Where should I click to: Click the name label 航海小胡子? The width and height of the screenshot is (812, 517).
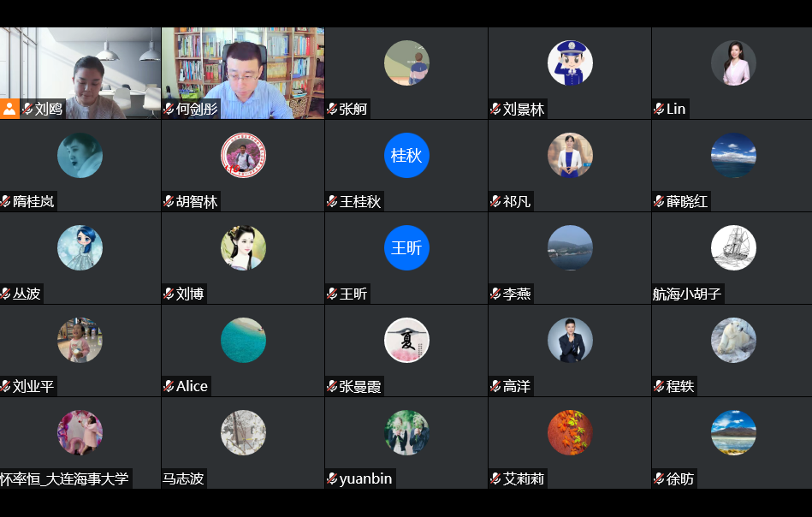687,294
